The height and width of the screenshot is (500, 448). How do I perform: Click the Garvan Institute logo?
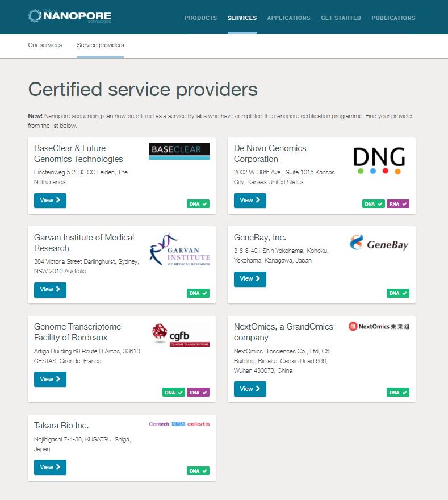pos(179,249)
